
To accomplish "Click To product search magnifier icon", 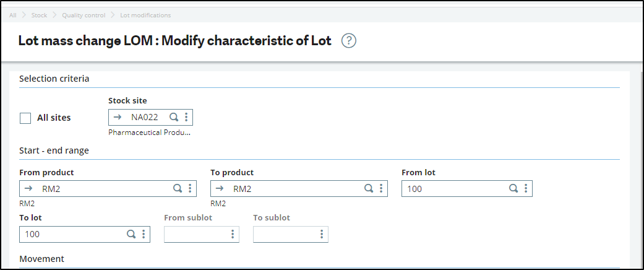I will click(368, 188).
